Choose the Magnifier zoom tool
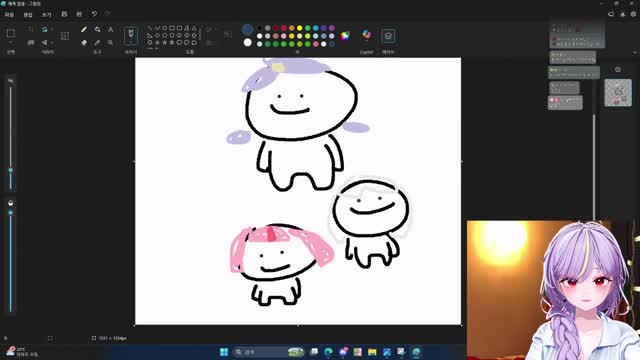The width and height of the screenshot is (640, 360). point(111,42)
